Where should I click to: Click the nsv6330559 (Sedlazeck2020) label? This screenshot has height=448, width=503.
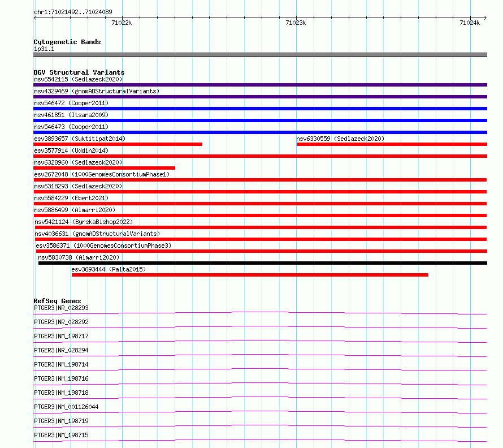tap(340, 139)
